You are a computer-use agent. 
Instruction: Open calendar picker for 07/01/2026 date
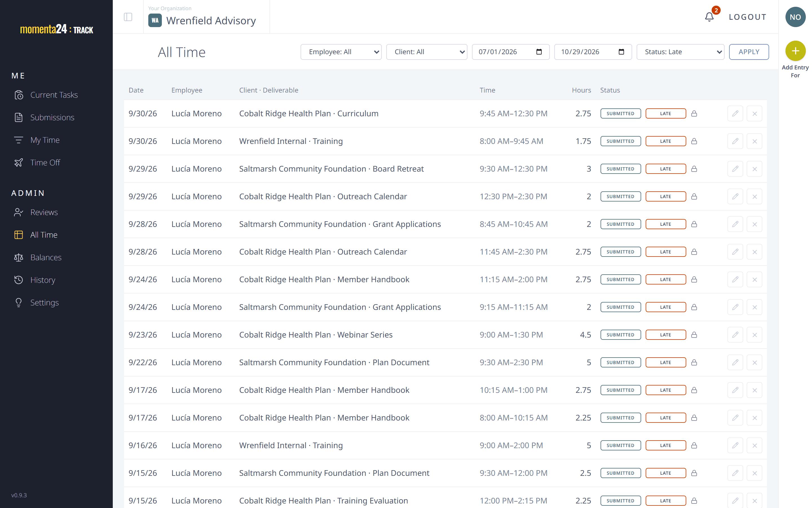point(539,52)
